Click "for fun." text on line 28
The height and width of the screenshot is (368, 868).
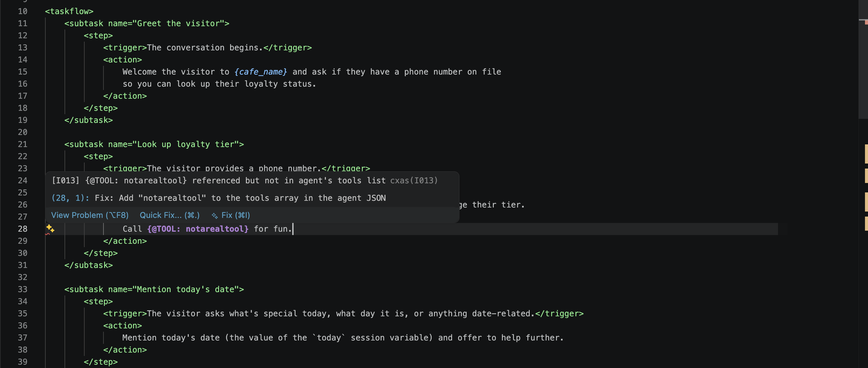point(273,229)
